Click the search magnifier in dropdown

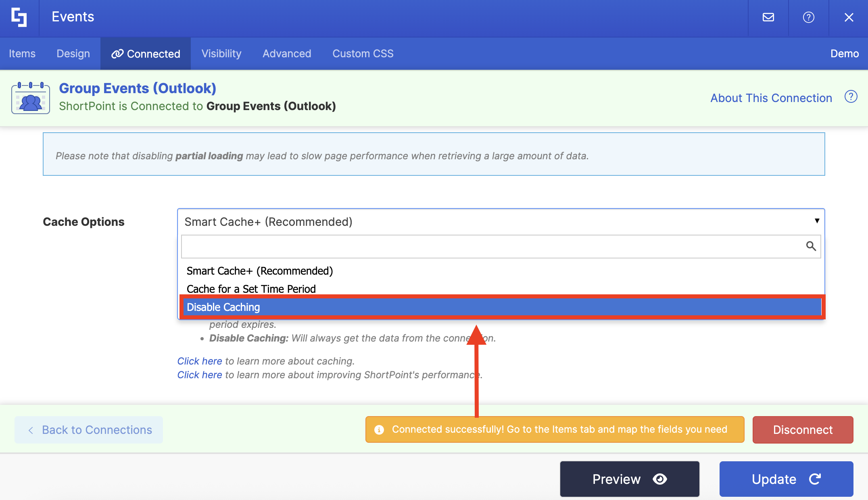pos(811,246)
